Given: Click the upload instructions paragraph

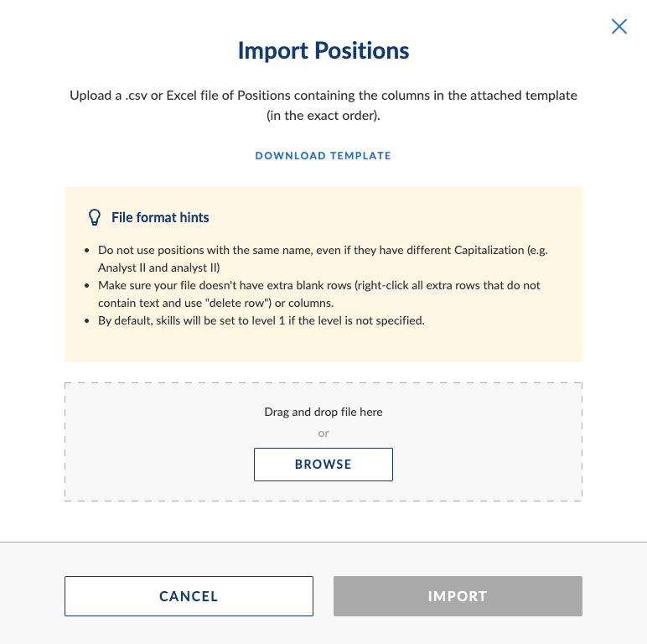Looking at the screenshot, I should point(323,106).
